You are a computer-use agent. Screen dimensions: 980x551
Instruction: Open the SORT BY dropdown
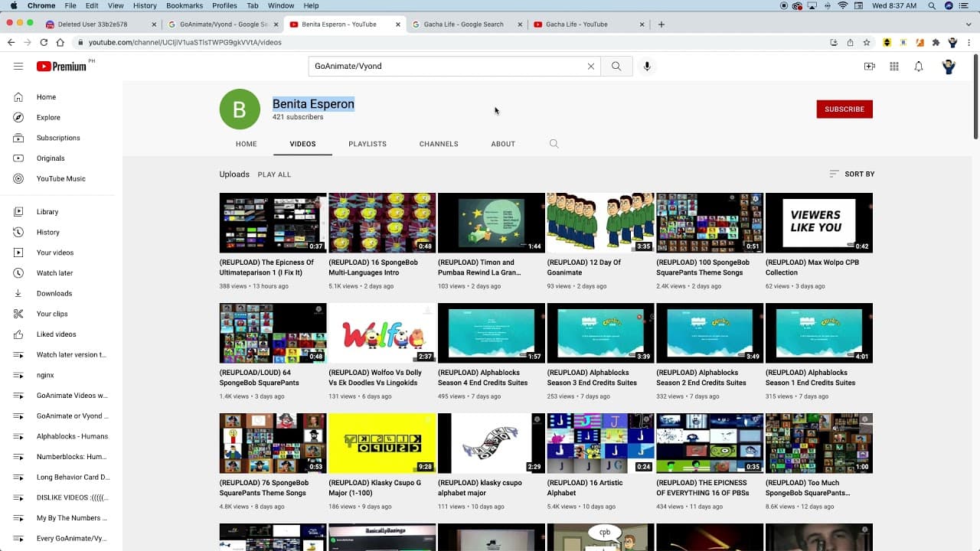(851, 174)
